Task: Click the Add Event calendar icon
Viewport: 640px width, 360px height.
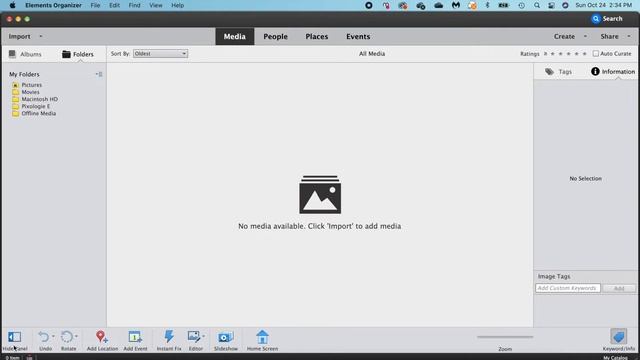Action: pyautogui.click(x=135, y=337)
